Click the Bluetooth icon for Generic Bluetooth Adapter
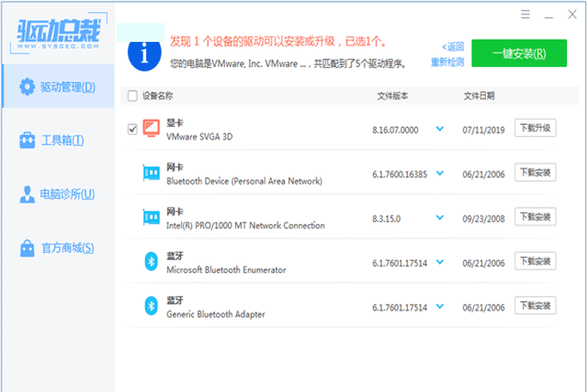The width and height of the screenshot is (588, 392). click(151, 305)
